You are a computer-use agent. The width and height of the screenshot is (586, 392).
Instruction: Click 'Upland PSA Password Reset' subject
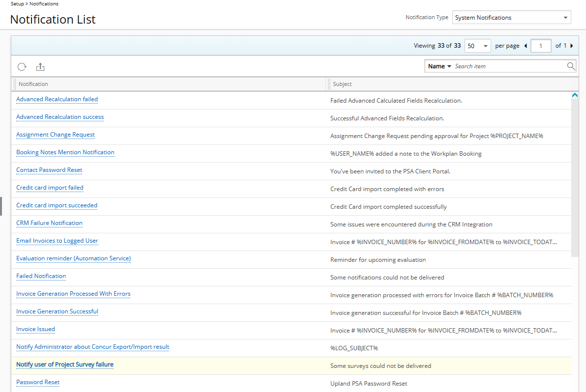(369, 384)
